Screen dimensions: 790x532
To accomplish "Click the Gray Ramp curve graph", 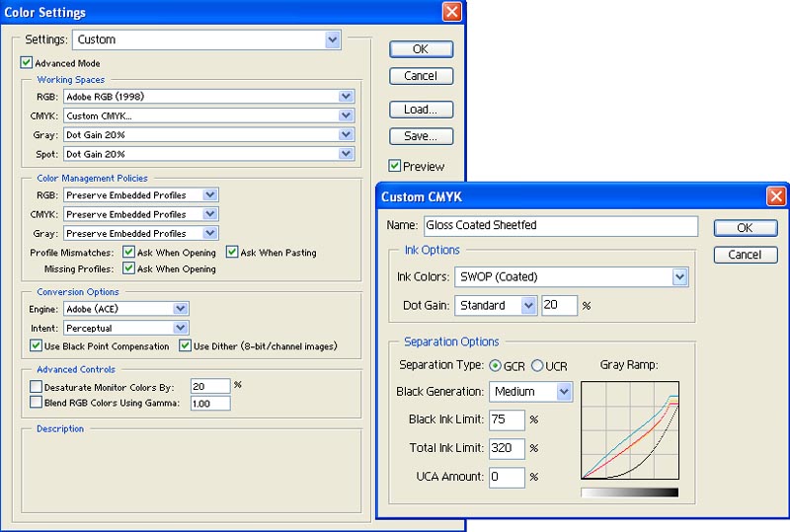I will (629, 431).
